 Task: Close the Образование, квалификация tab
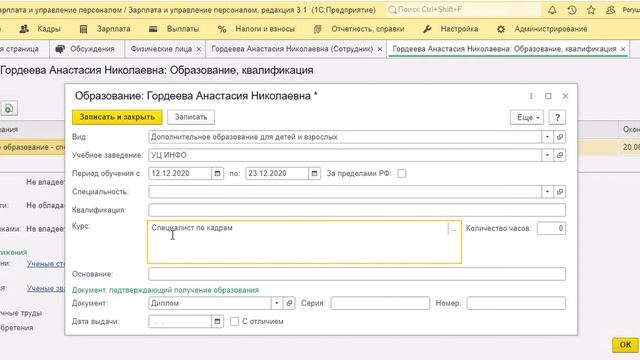point(623,49)
